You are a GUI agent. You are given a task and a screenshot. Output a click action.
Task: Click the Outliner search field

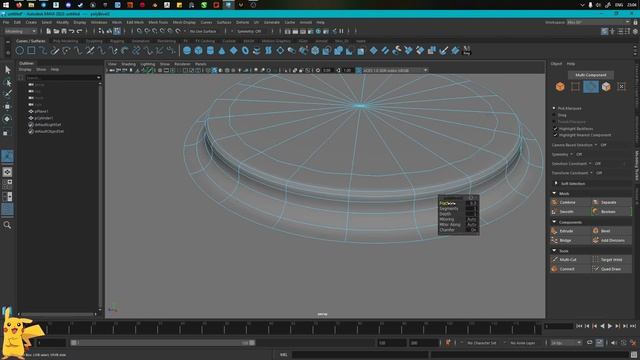coord(62,77)
